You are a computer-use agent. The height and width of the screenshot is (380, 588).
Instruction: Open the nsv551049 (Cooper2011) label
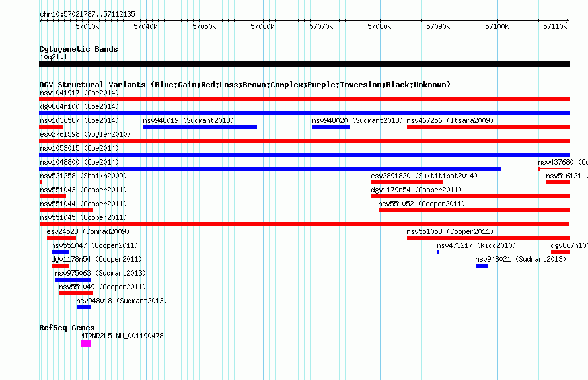[x=102, y=287]
